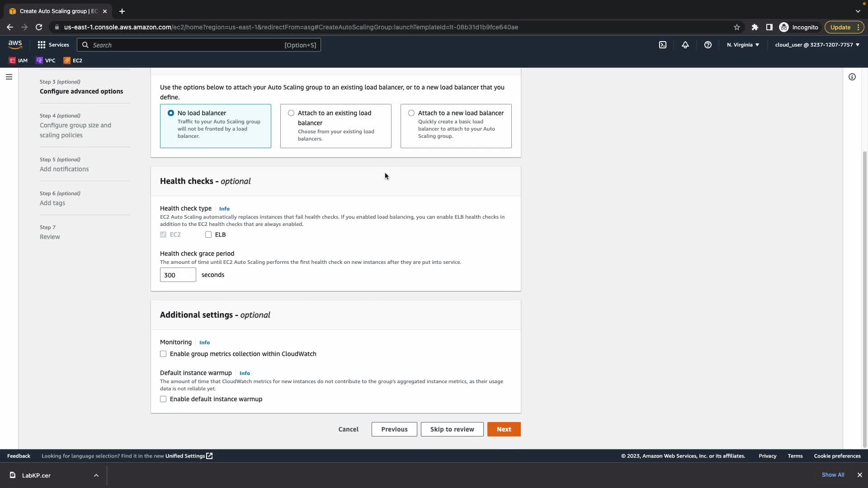Open the Services grid menu
868x488 pixels.
[53, 45]
